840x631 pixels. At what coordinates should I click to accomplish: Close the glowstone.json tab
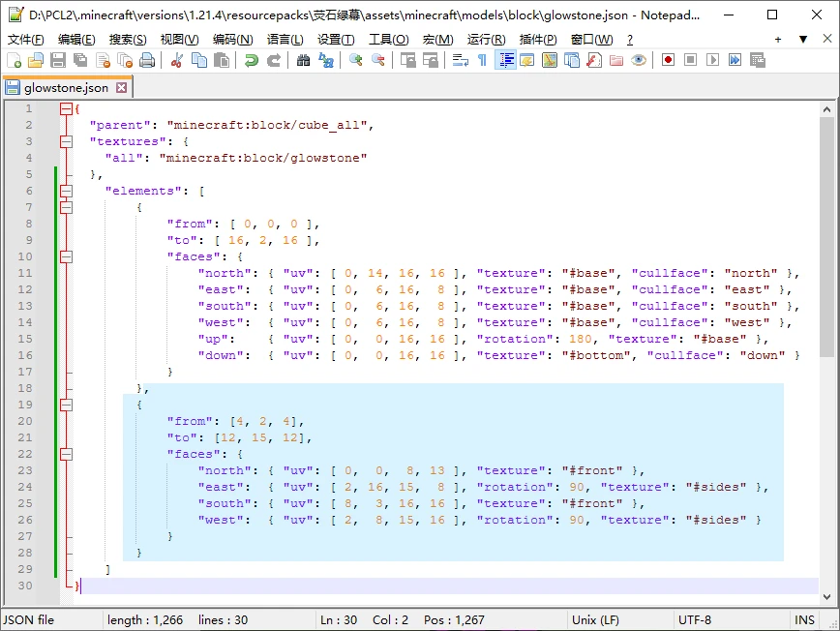pos(122,87)
